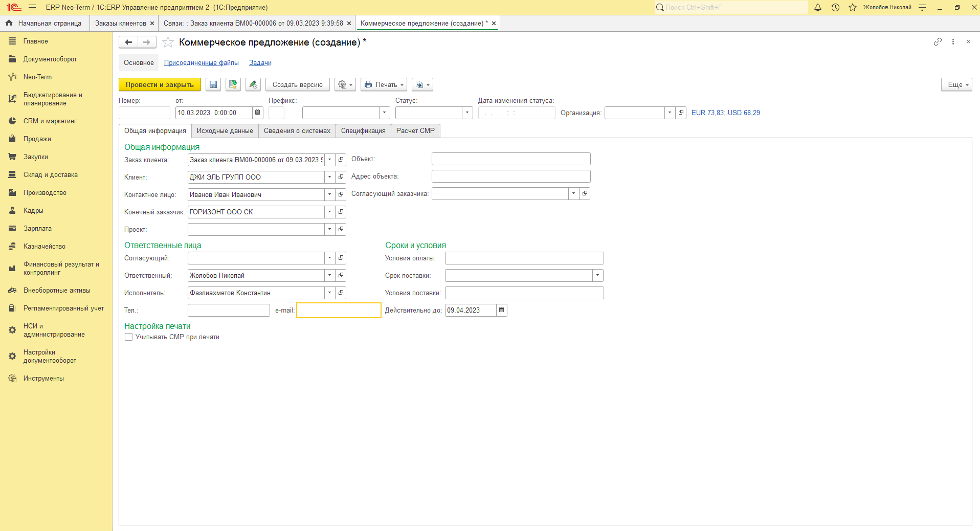Open calendar picker for document date
The height and width of the screenshot is (531, 980).
click(x=258, y=113)
